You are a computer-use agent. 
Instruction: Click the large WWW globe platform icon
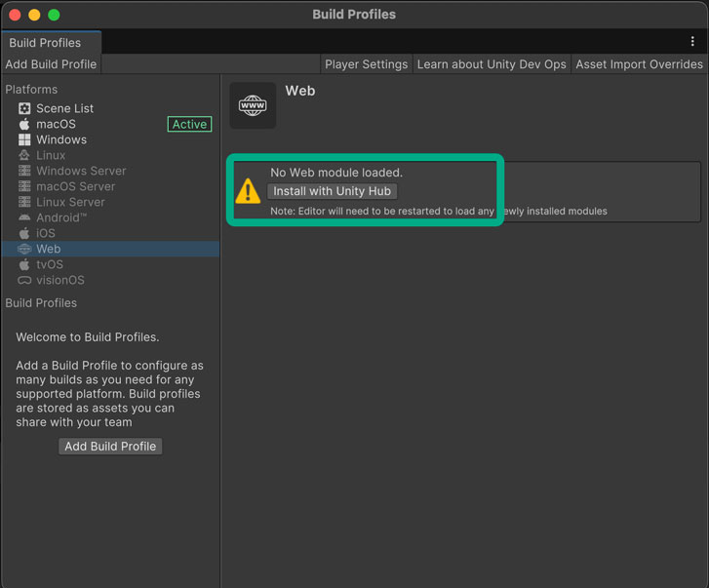253,105
